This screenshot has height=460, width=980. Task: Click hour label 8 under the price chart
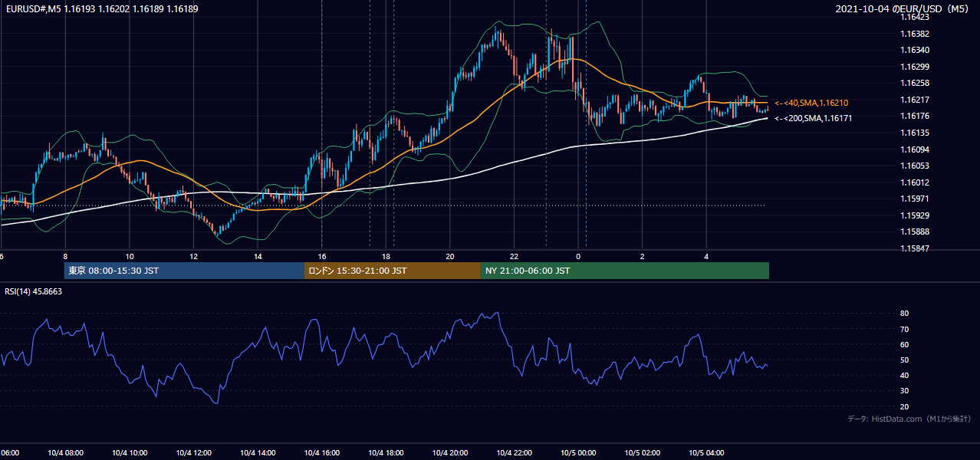click(65, 256)
